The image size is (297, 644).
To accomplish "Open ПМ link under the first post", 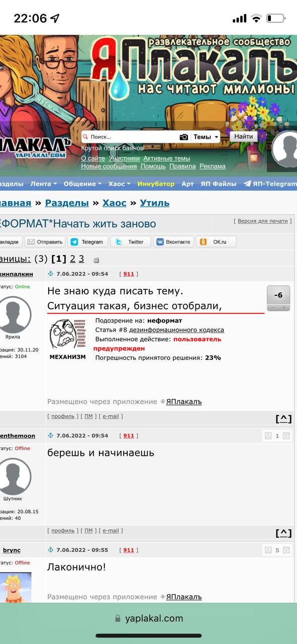I will pos(88,416).
